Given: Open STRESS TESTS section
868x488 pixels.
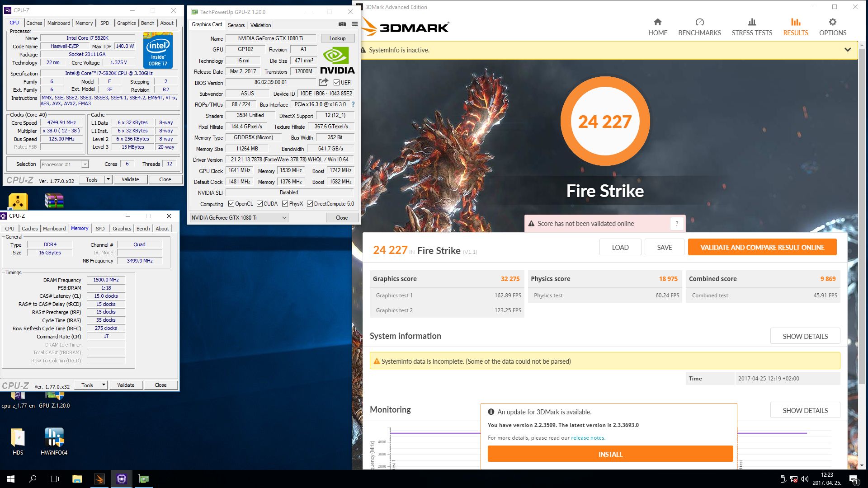Looking at the screenshot, I should 752,27.
